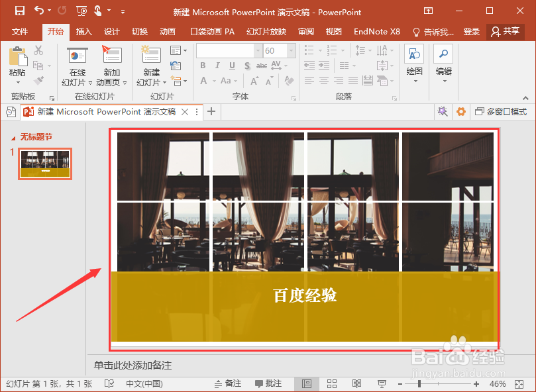This screenshot has height=392, width=536.
Task: Click the purple star icon near 多窗口模式
Action: [x=443, y=111]
